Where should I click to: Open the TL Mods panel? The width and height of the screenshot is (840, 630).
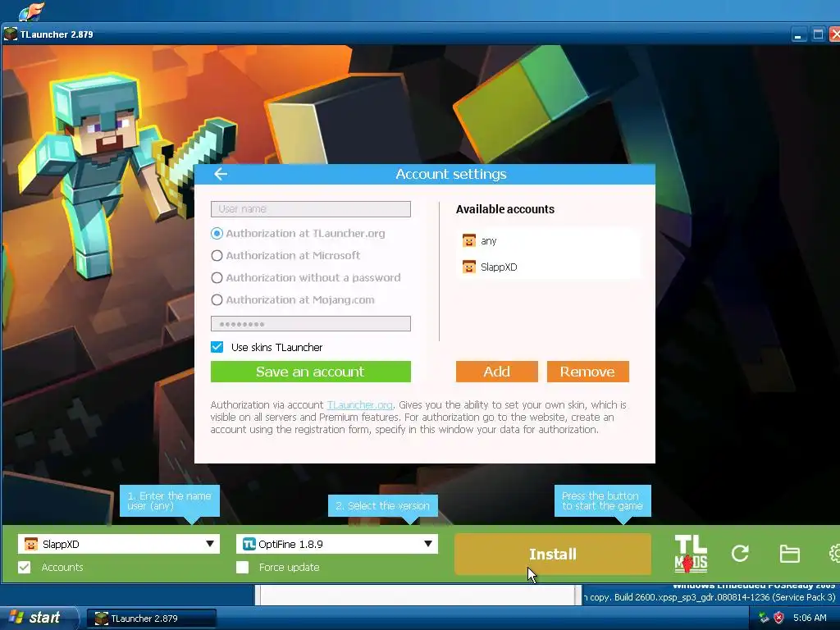[x=691, y=554]
